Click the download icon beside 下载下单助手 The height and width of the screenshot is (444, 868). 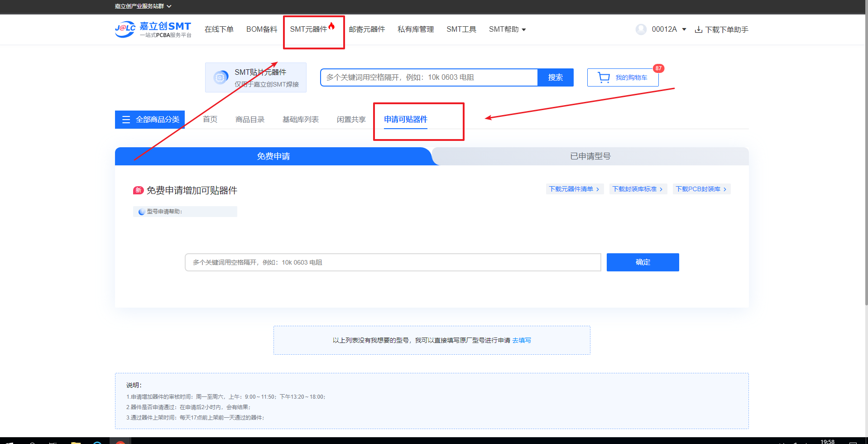click(x=699, y=30)
